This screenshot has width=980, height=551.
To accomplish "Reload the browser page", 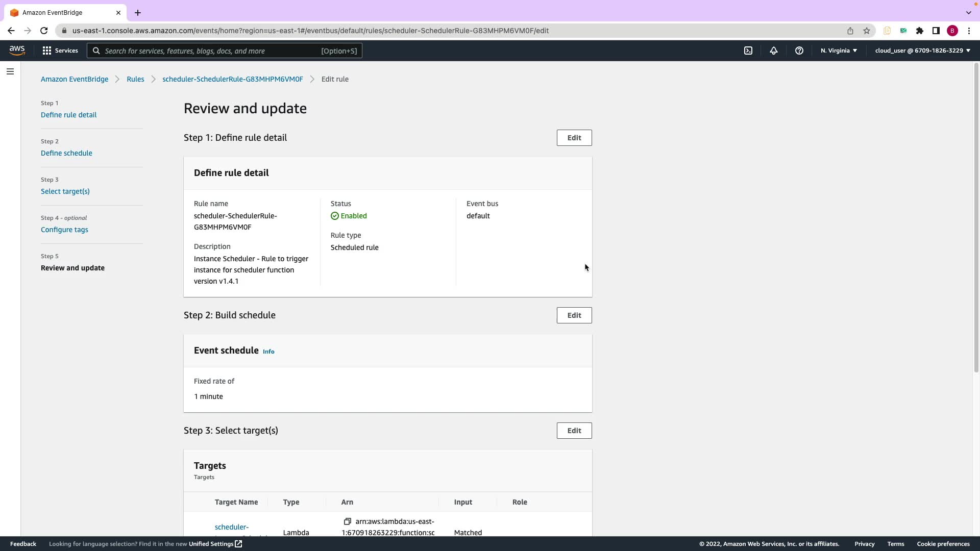I will pos(44,31).
